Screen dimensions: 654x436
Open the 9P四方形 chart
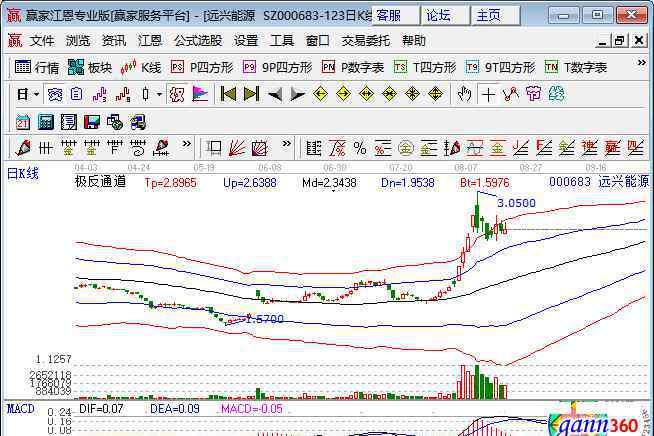point(277,67)
